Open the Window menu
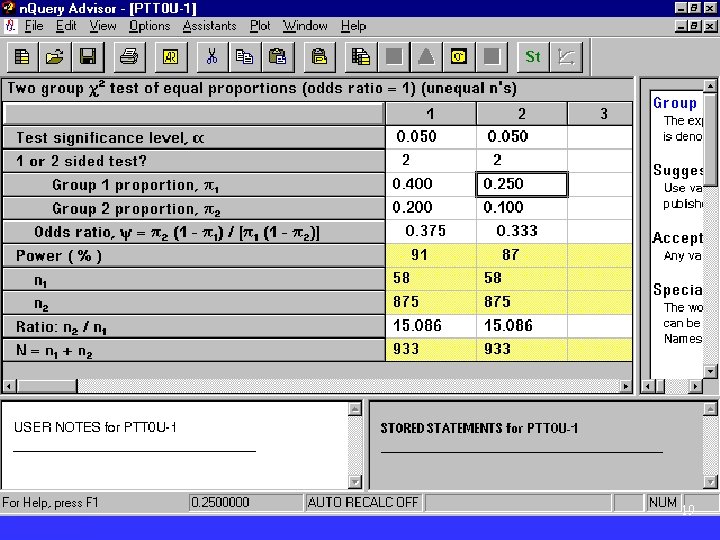The width and height of the screenshot is (720, 540). (305, 26)
